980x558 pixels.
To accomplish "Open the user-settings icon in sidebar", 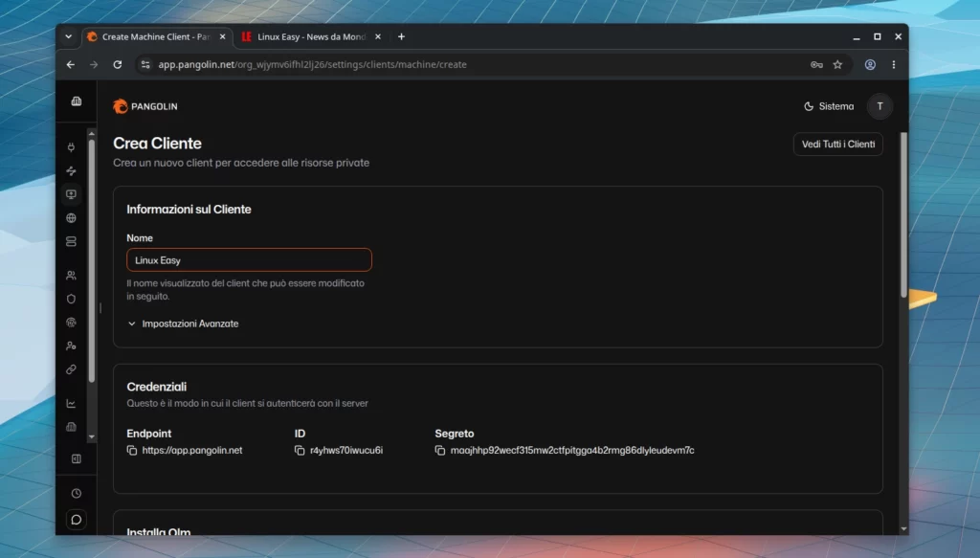I will click(x=71, y=346).
